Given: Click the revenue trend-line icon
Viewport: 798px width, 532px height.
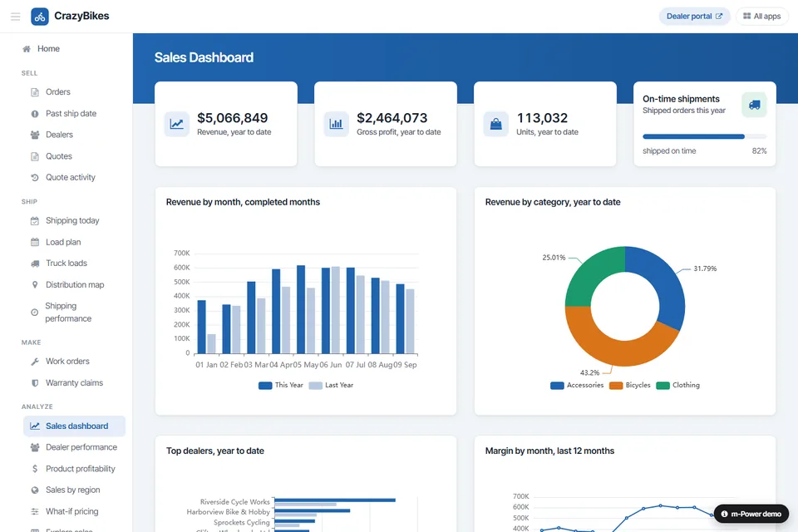Looking at the screenshot, I should coord(176,124).
